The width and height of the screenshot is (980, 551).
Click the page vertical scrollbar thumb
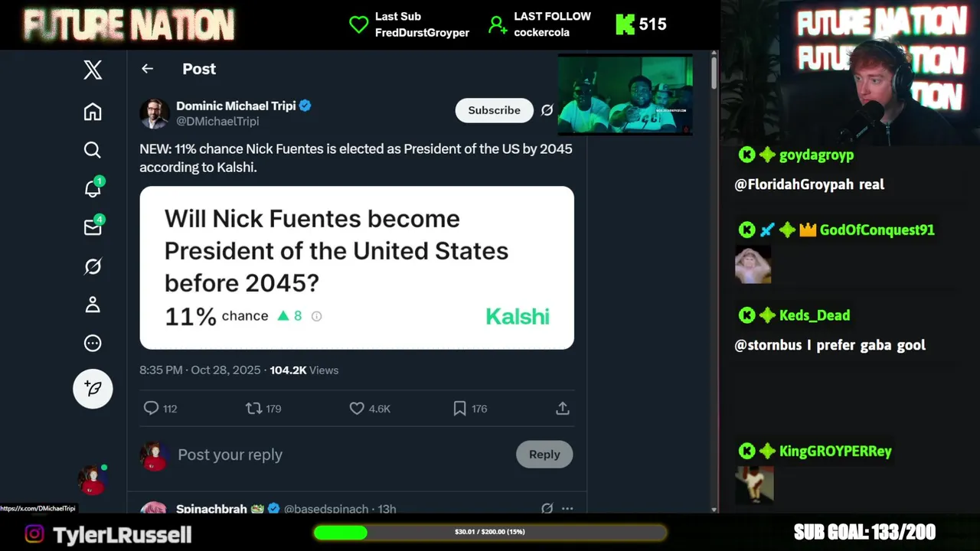(714, 73)
